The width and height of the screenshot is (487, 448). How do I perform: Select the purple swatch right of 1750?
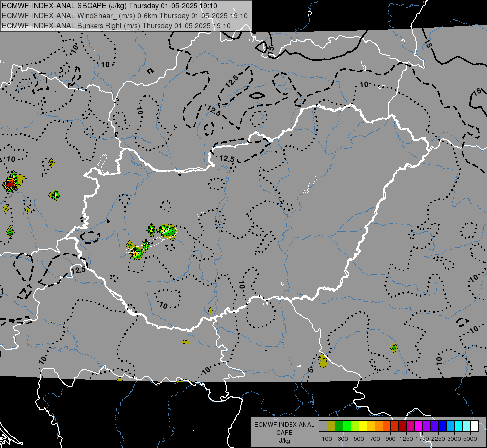coord(426,426)
